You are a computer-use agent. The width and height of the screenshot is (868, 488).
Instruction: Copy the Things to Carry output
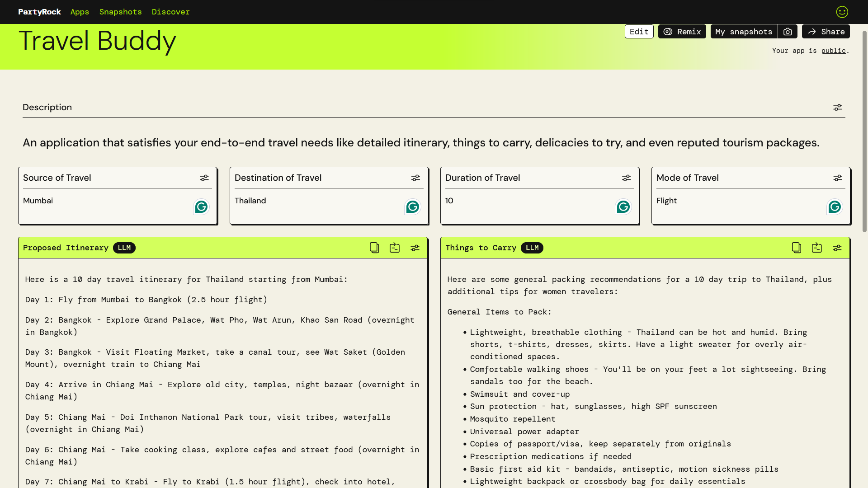[797, 248]
